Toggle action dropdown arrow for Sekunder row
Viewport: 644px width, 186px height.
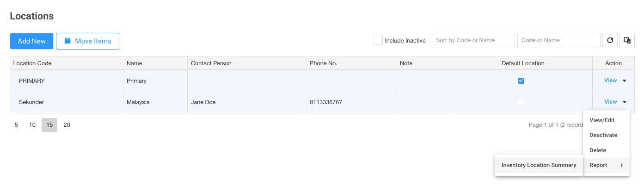[x=625, y=102]
